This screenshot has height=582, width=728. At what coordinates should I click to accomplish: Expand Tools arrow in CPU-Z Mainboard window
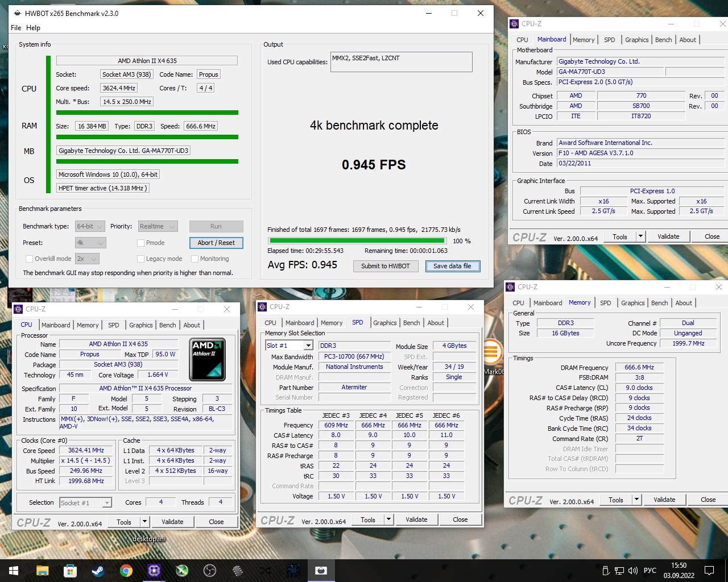point(640,236)
